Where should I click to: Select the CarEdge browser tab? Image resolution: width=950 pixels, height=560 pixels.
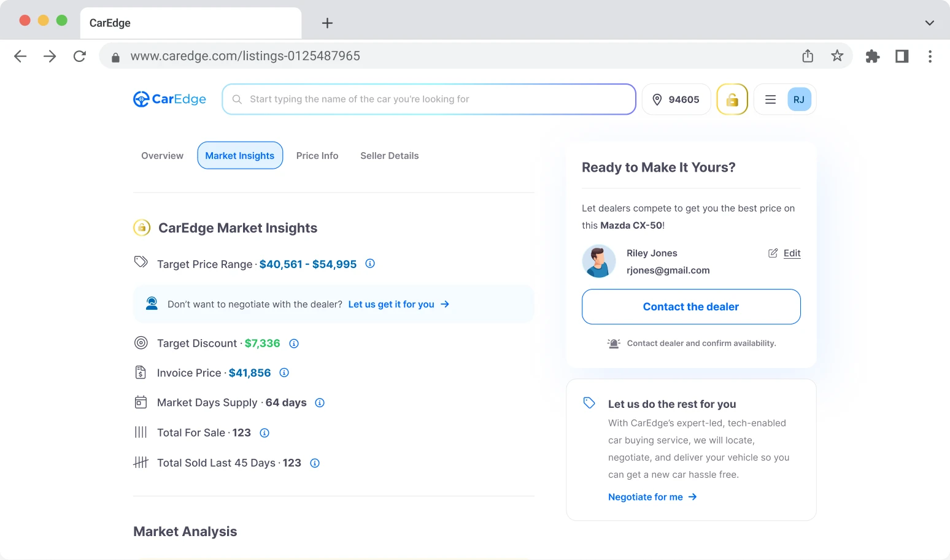click(x=191, y=23)
